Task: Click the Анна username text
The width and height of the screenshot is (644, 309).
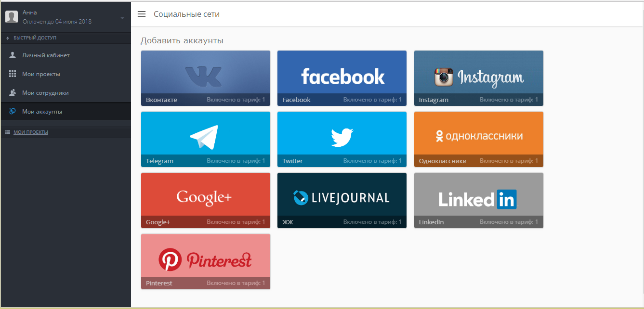Action: click(29, 13)
